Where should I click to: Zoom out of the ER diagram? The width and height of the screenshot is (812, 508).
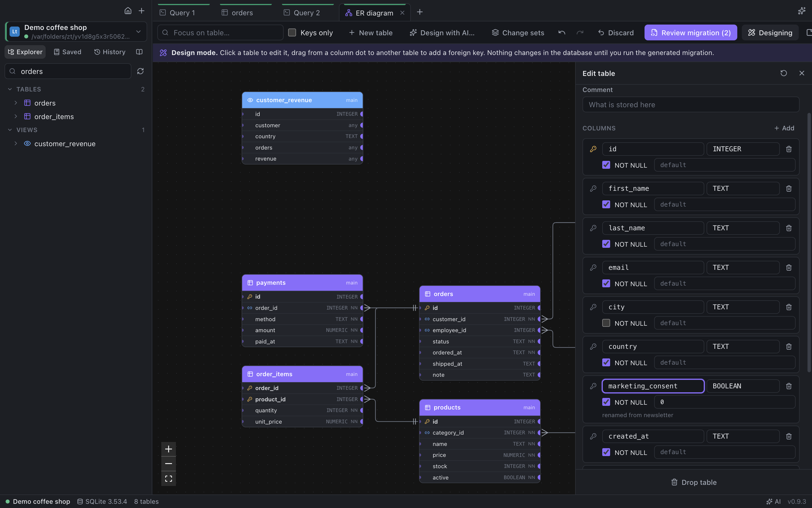click(x=168, y=464)
